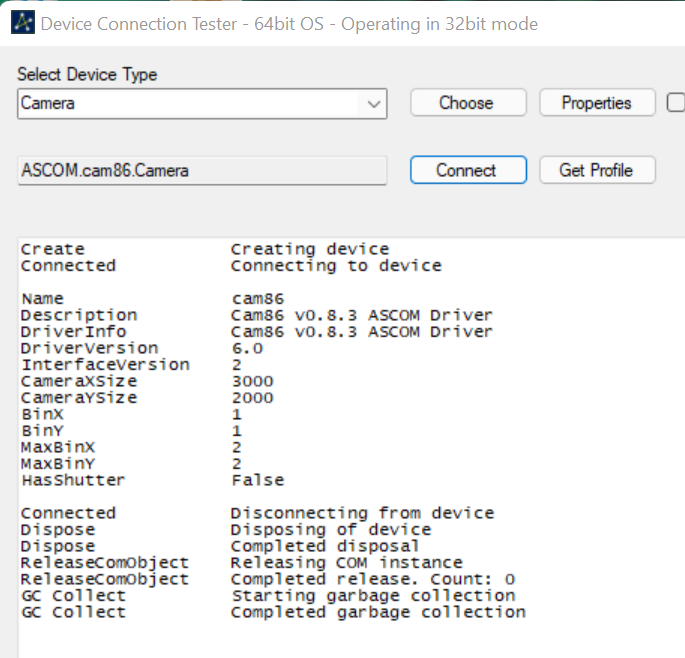
Task: Click the InterfaceVersion row label
Action: 105,364
